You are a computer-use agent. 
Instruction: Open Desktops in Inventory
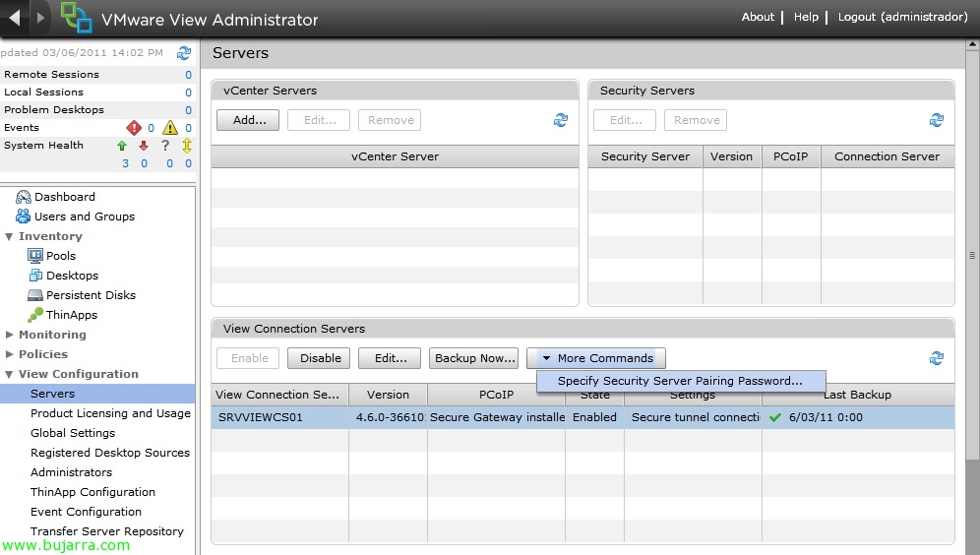(x=72, y=276)
